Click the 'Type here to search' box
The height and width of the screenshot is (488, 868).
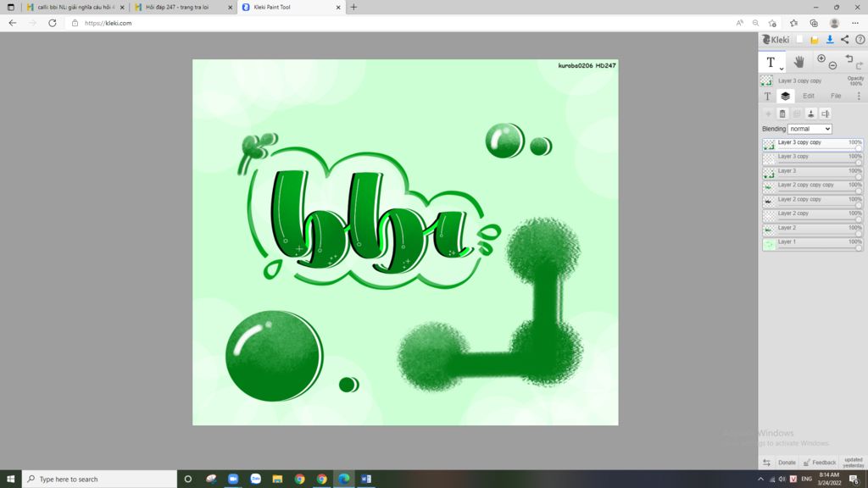pyautogui.click(x=100, y=479)
